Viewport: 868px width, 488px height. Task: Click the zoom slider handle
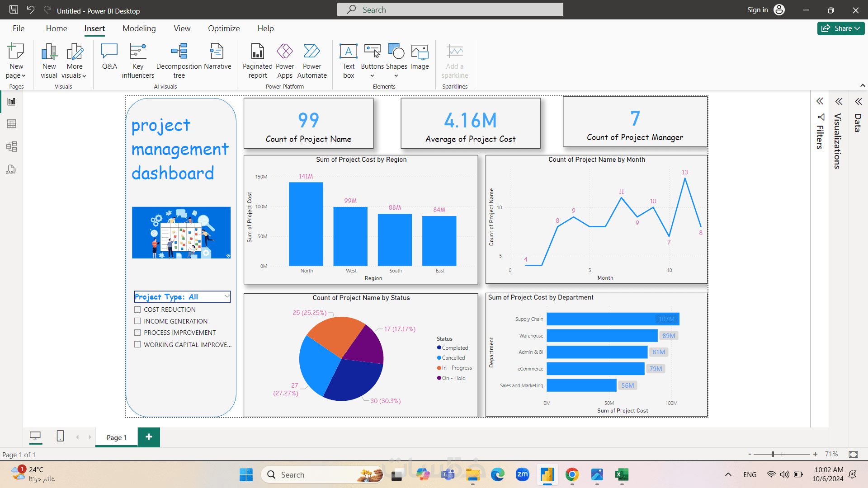tap(773, 454)
